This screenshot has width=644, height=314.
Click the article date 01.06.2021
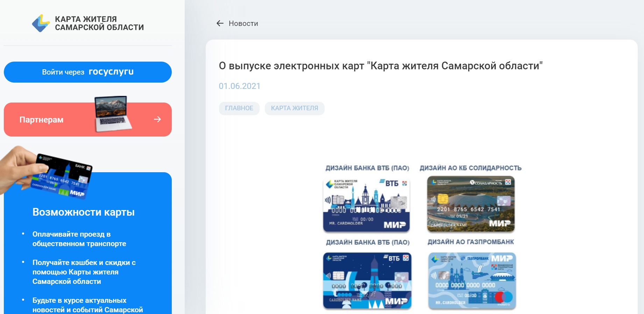tap(240, 86)
